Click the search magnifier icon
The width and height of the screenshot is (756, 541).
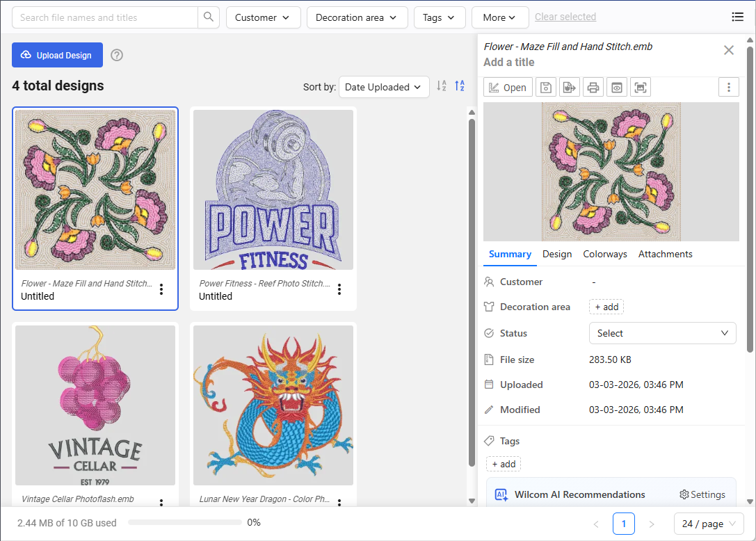[208, 17]
